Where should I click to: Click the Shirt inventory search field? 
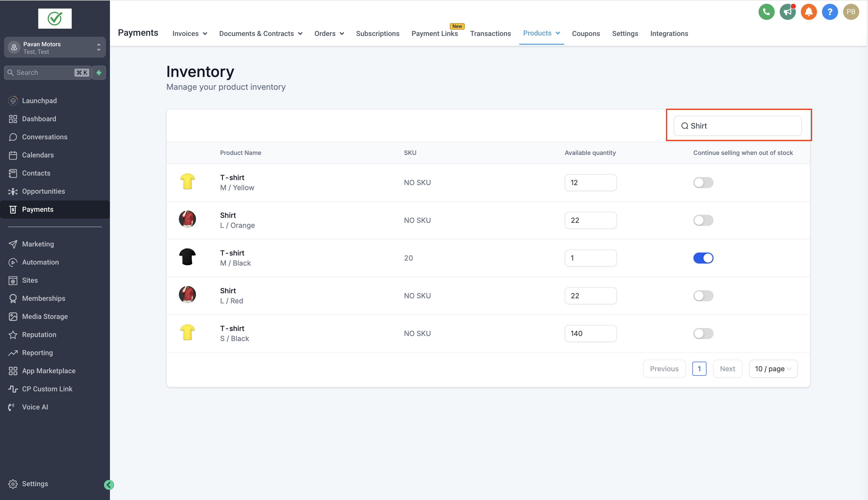coord(742,126)
